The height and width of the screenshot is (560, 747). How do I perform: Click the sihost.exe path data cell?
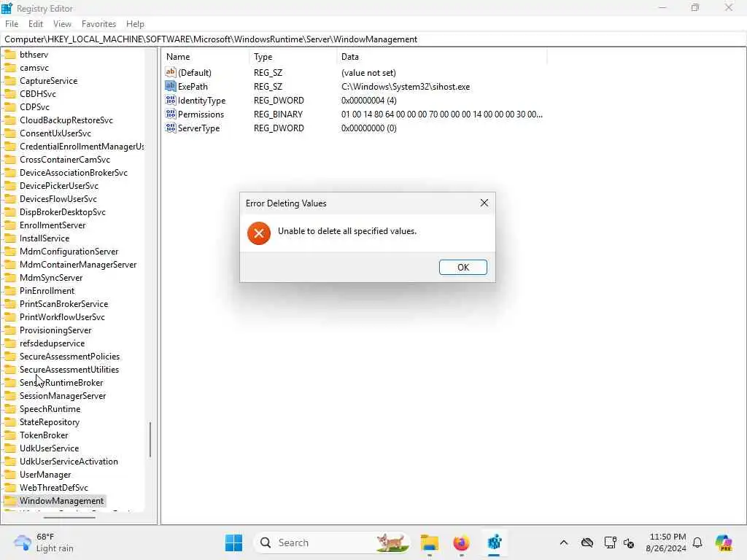(x=406, y=87)
